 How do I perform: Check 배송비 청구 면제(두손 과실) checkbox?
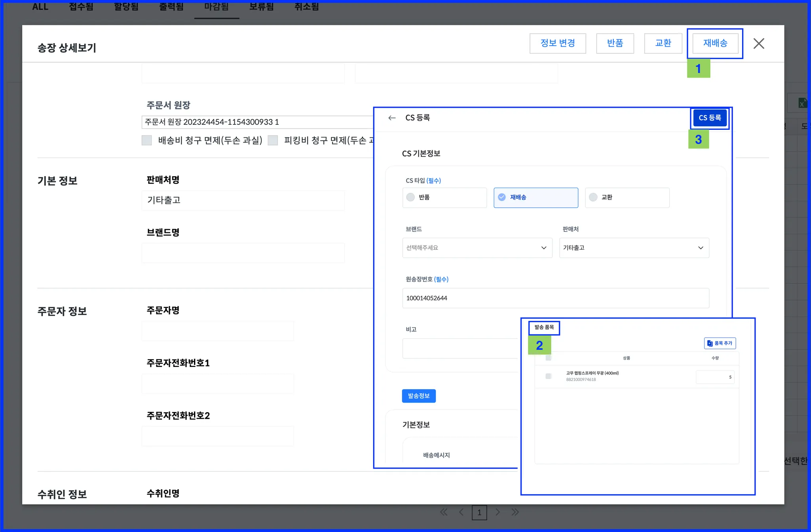tap(147, 141)
